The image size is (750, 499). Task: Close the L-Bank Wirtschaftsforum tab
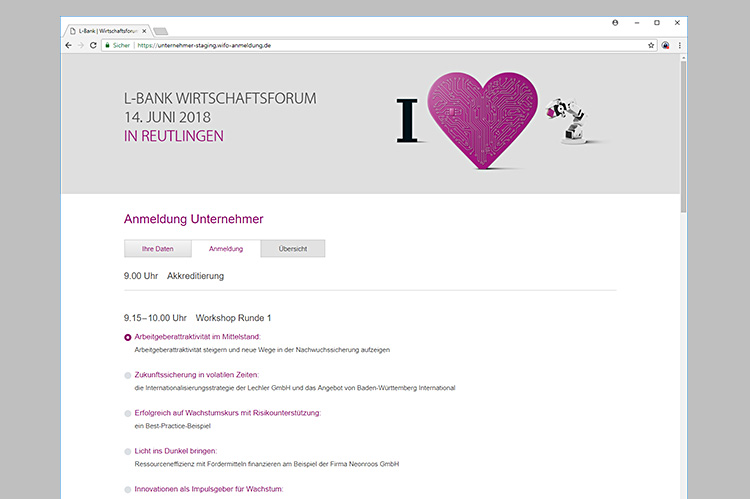(144, 31)
